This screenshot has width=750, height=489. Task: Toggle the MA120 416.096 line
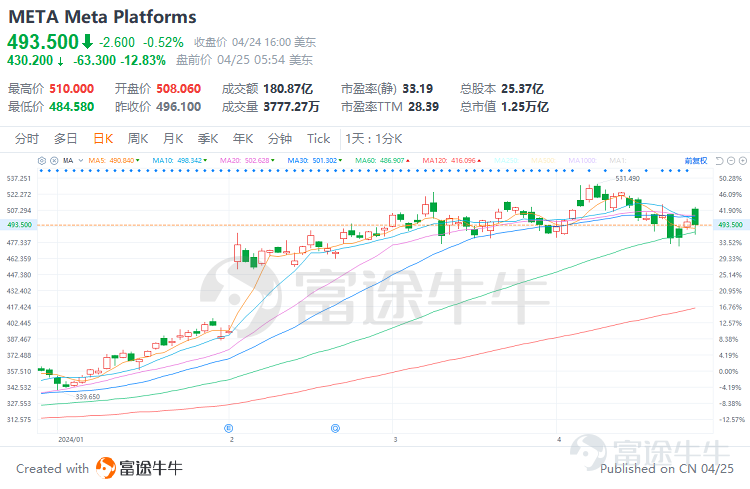click(452, 161)
